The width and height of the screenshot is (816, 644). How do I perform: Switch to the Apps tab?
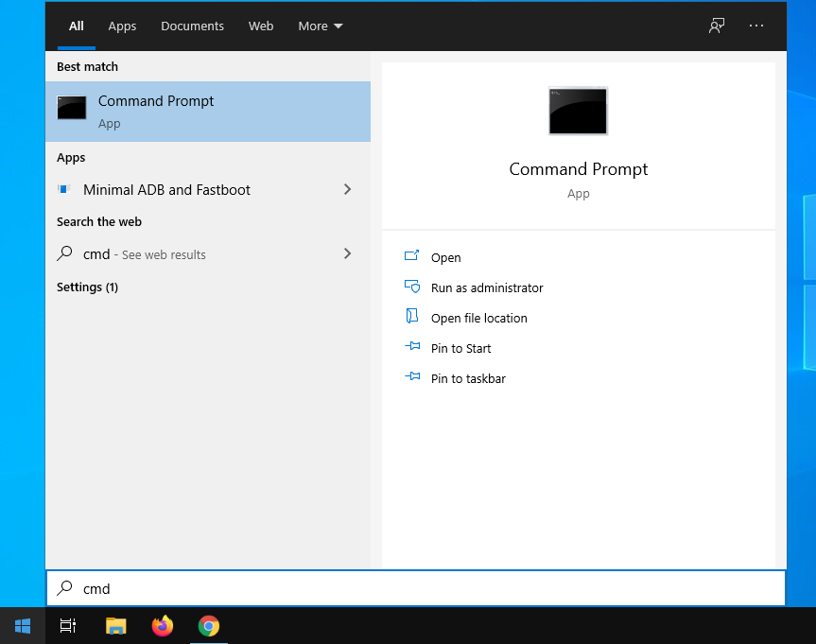click(x=122, y=26)
